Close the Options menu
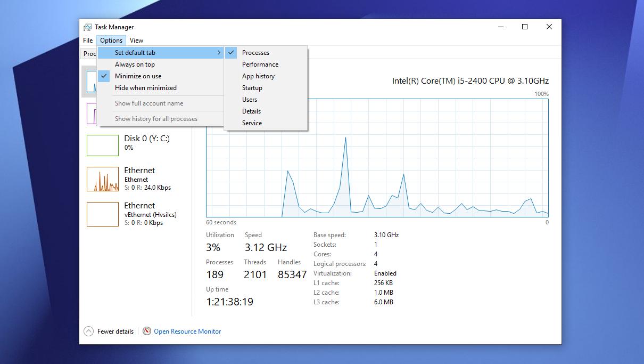This screenshot has height=364, width=644. tap(111, 41)
